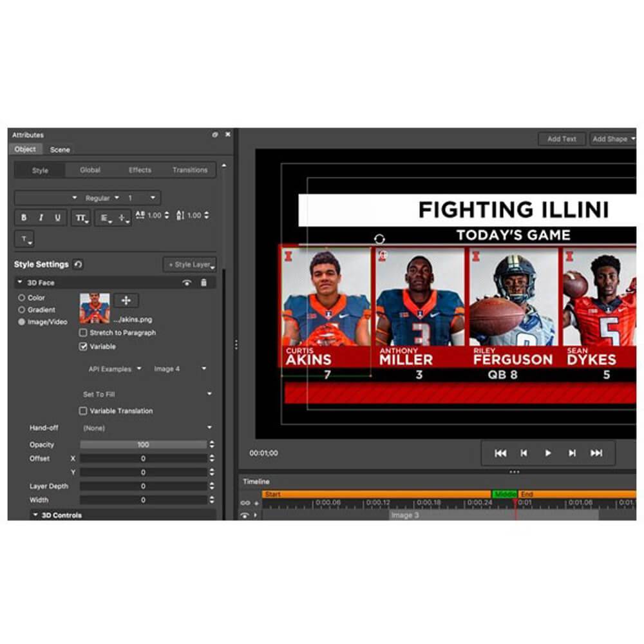Image resolution: width=644 pixels, height=644 pixels.
Task: Click the + Style Layer button
Action: pos(190,265)
